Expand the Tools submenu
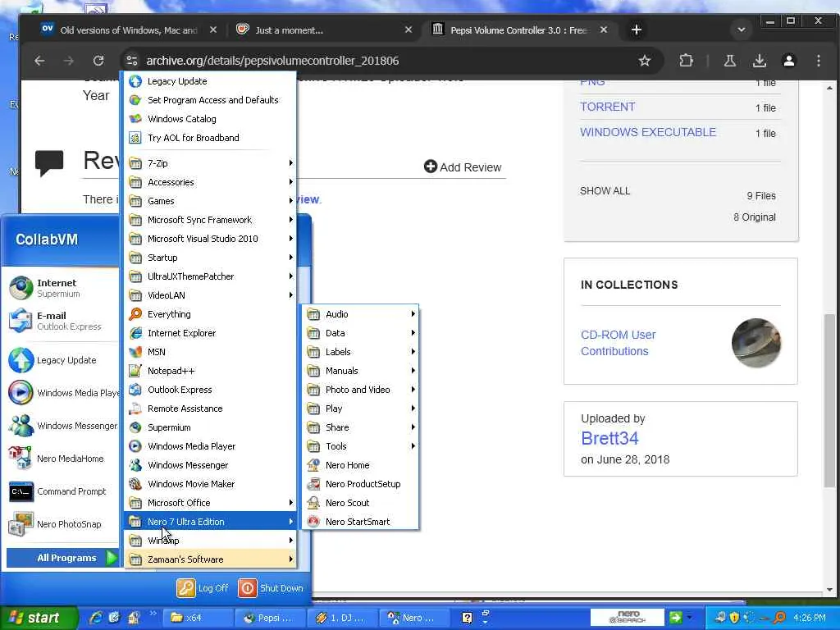The height and width of the screenshot is (630, 840). point(360,445)
